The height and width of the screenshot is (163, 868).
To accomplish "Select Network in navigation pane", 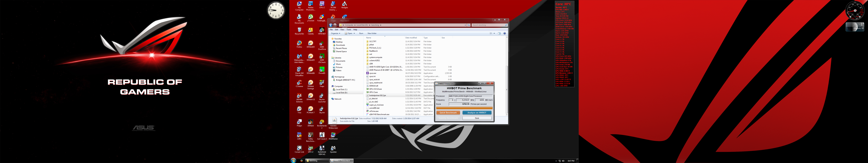I will tap(338, 99).
